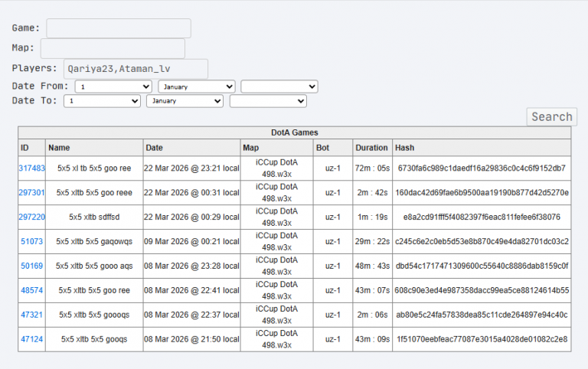Click the Bot column header
Screen dimensions: 588x369
point(333,148)
